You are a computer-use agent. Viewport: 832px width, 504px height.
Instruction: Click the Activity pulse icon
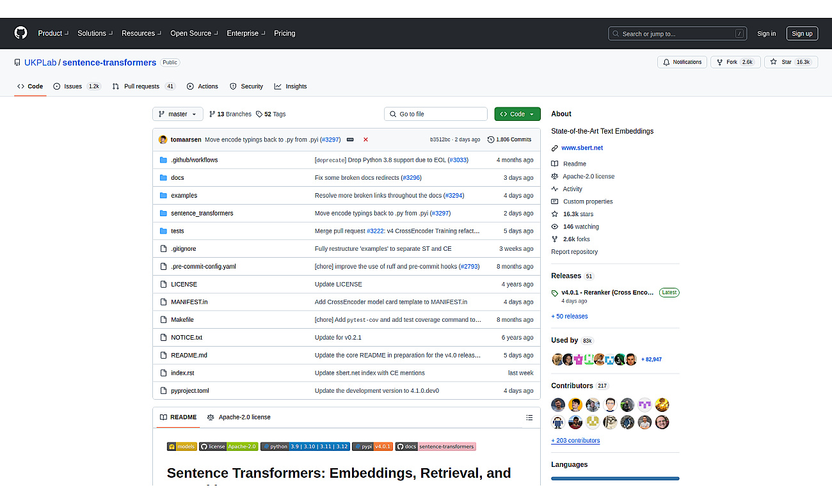[555, 189]
